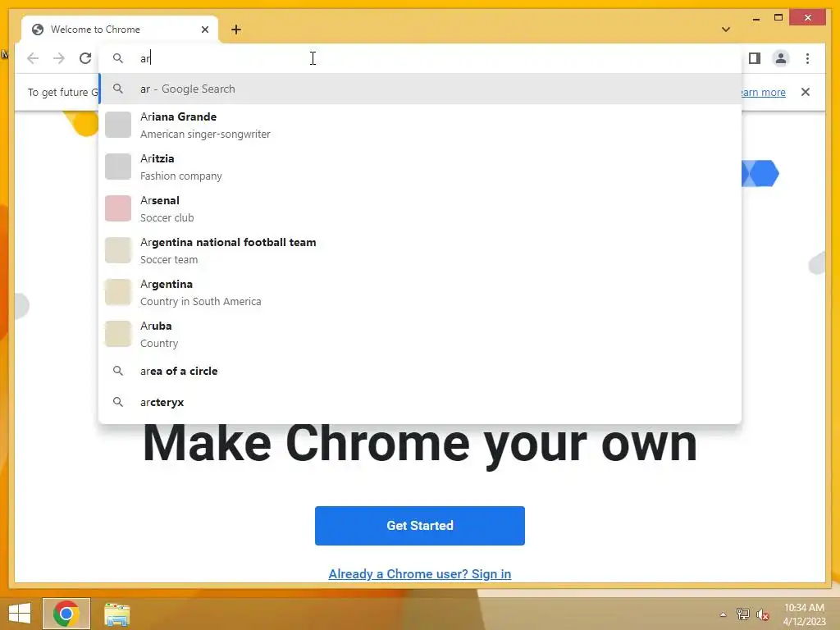The width and height of the screenshot is (840, 630).
Task: Choose the Arsenal soccer club suggestion
Action: click(x=420, y=208)
